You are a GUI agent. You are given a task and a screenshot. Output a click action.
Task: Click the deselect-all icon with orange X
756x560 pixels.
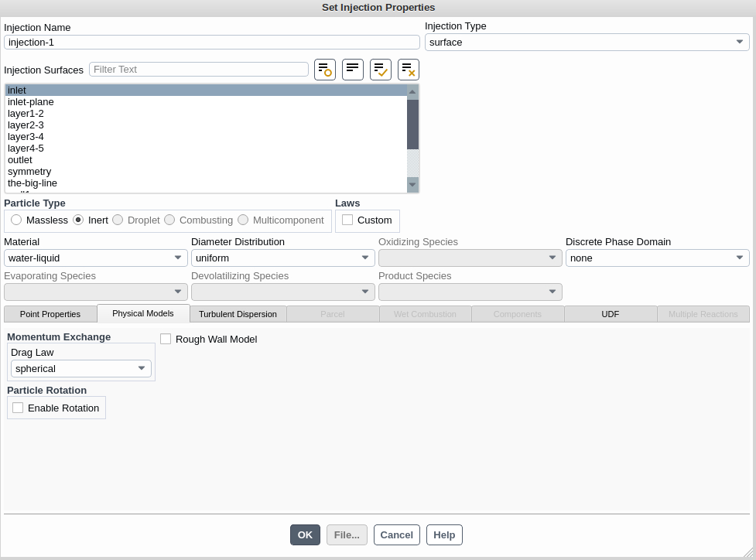[x=409, y=70]
